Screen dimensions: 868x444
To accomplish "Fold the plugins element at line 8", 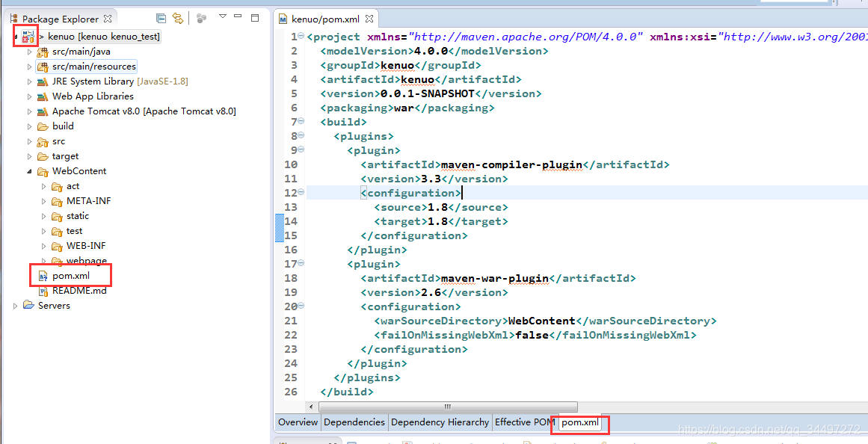I will [301, 135].
